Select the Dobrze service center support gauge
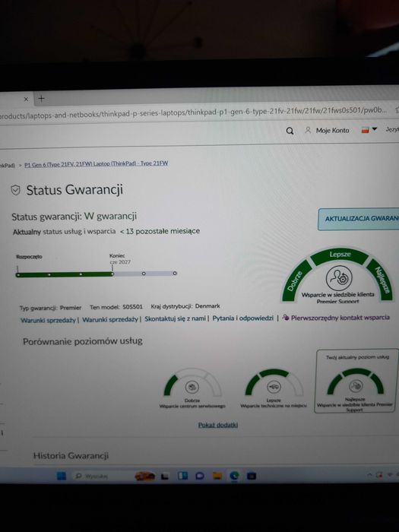This screenshot has height=532, width=399. [192, 389]
